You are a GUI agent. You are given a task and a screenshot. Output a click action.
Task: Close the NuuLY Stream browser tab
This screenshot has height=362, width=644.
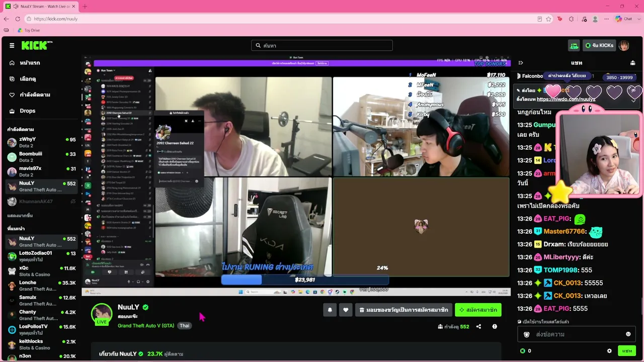click(x=73, y=7)
